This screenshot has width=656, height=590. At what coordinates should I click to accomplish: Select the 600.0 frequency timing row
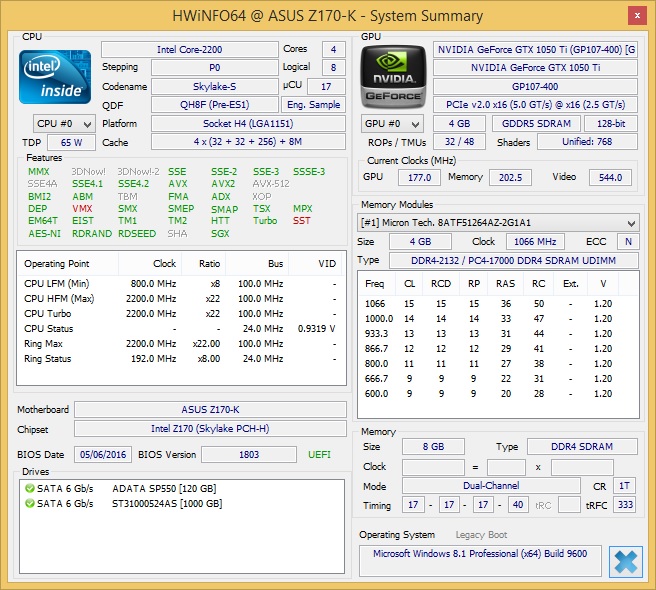pos(498,394)
